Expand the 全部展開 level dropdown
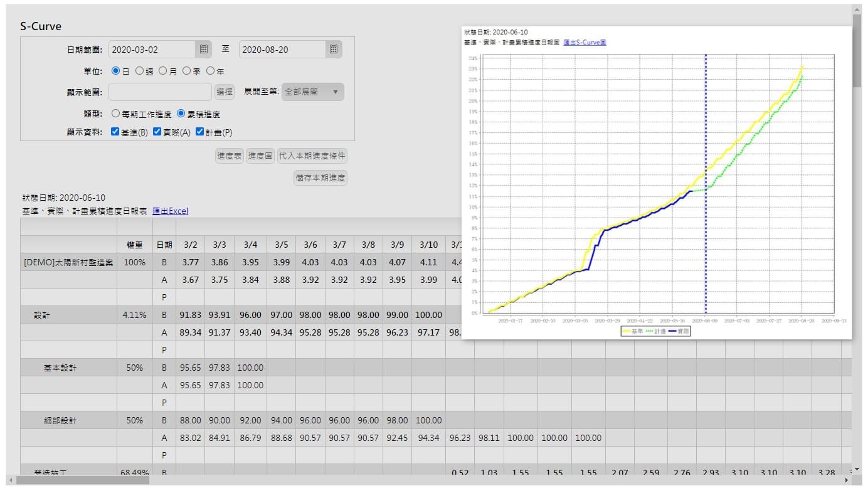This screenshot has width=868, height=493. click(x=312, y=92)
